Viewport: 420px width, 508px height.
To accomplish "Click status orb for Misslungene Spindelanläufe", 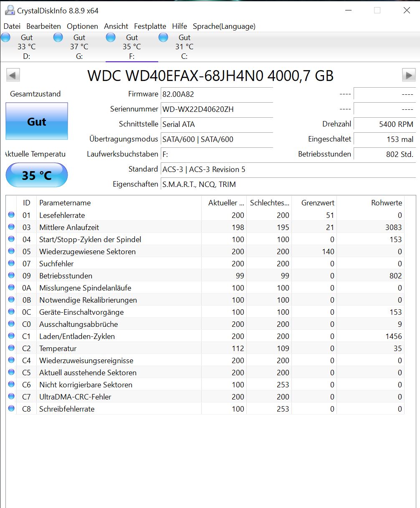I will pos(11,288).
